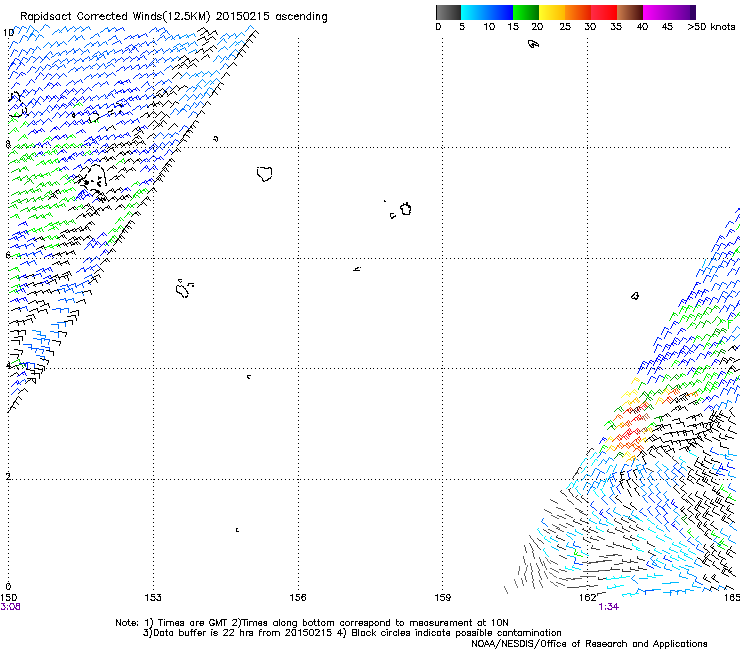Click the latitude axis label '2'
The height and width of the screenshot is (650, 740).
click(x=8, y=476)
